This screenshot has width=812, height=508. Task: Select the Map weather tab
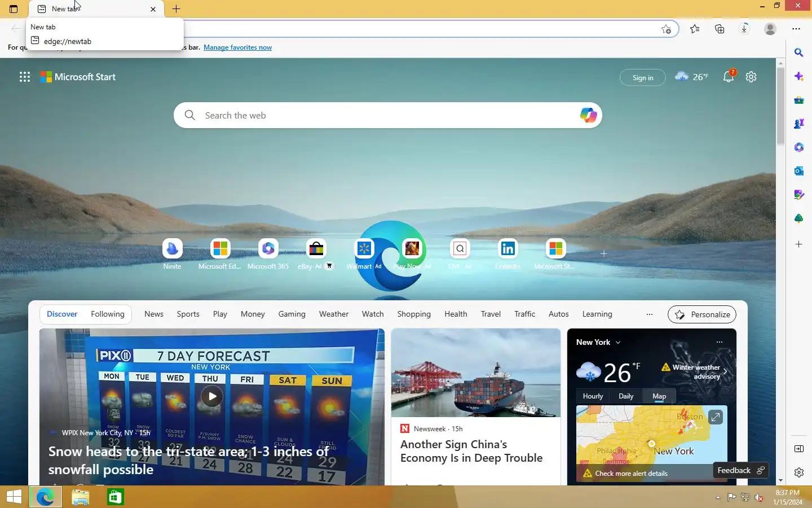(659, 396)
